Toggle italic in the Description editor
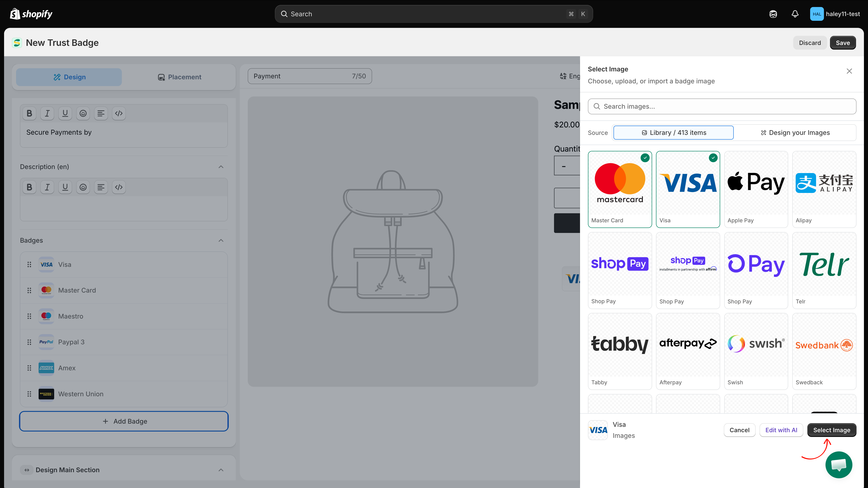 pyautogui.click(x=47, y=187)
